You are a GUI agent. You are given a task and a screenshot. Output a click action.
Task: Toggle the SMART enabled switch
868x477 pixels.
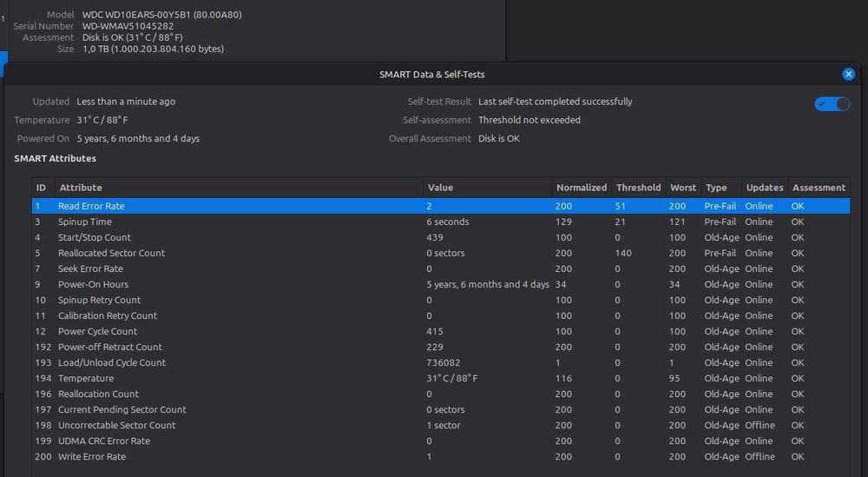832,103
